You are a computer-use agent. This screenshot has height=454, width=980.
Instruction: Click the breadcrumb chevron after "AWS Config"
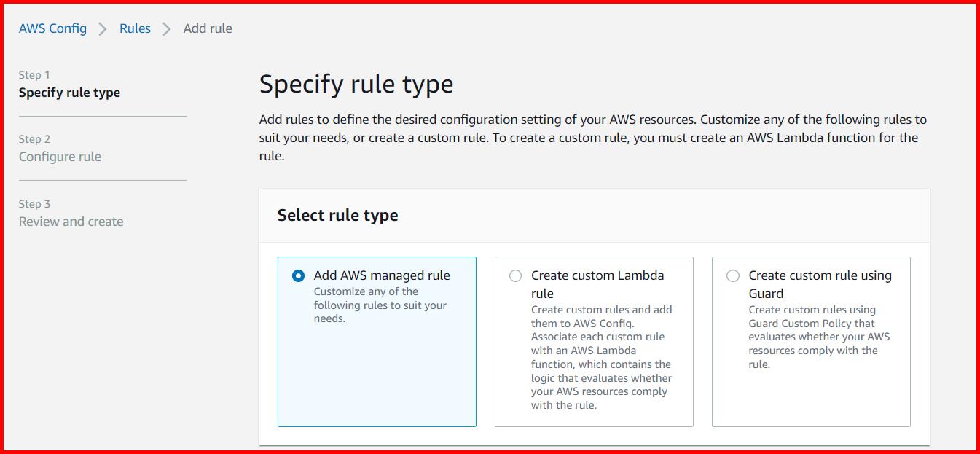100,28
